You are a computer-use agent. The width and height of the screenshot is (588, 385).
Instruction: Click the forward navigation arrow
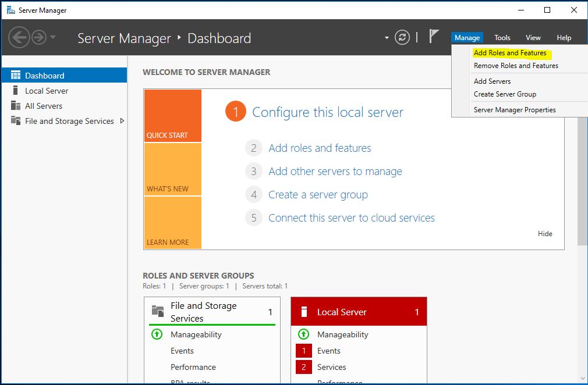tap(39, 37)
